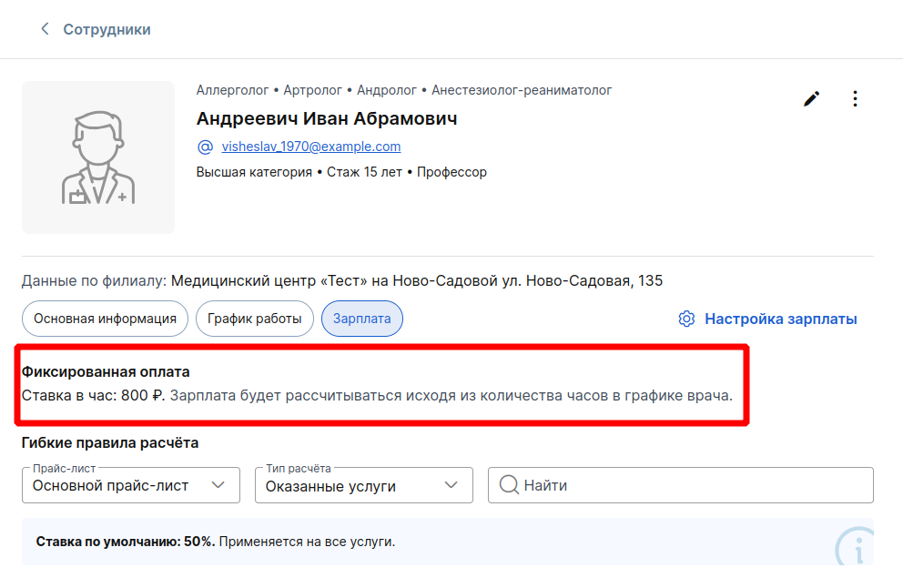
Task: Open Настройка зарплаты link
Action: [x=780, y=319]
